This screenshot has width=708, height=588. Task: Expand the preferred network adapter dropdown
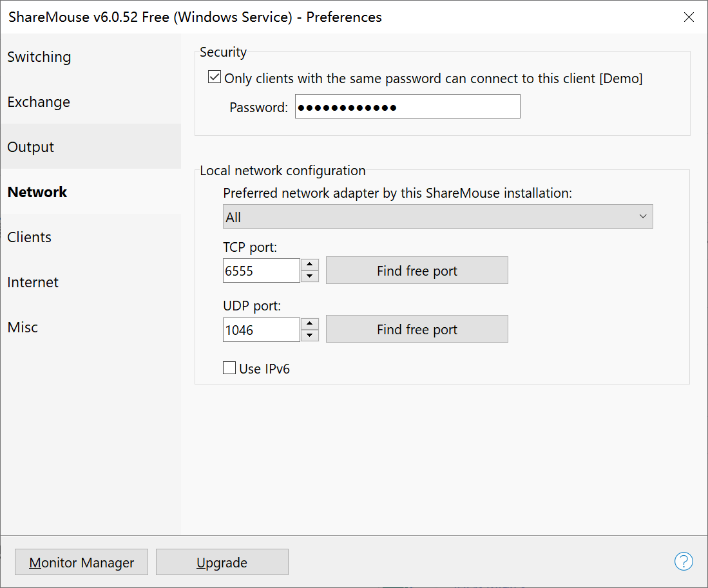[437, 216]
